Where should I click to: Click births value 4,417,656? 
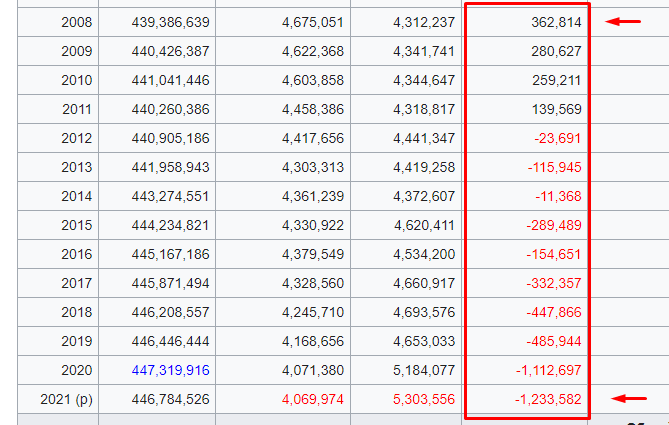point(313,138)
